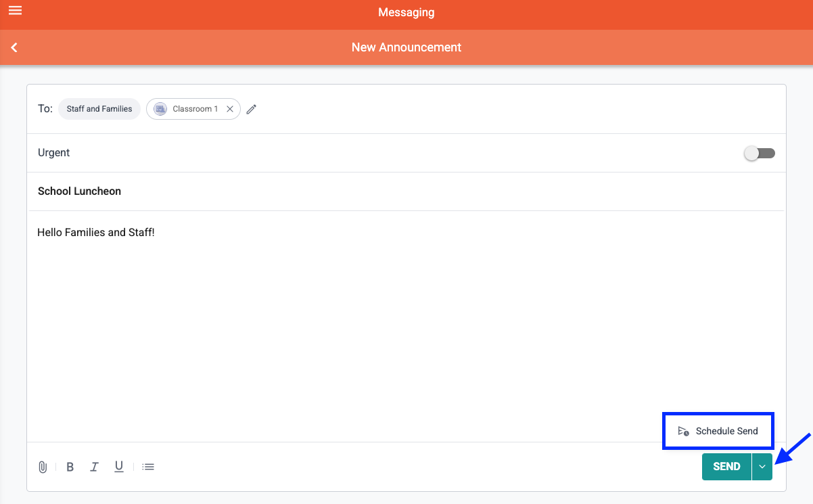Screen dimensions: 813x504
Task: Click the pencil icon to edit recipients
Action: [252, 109]
